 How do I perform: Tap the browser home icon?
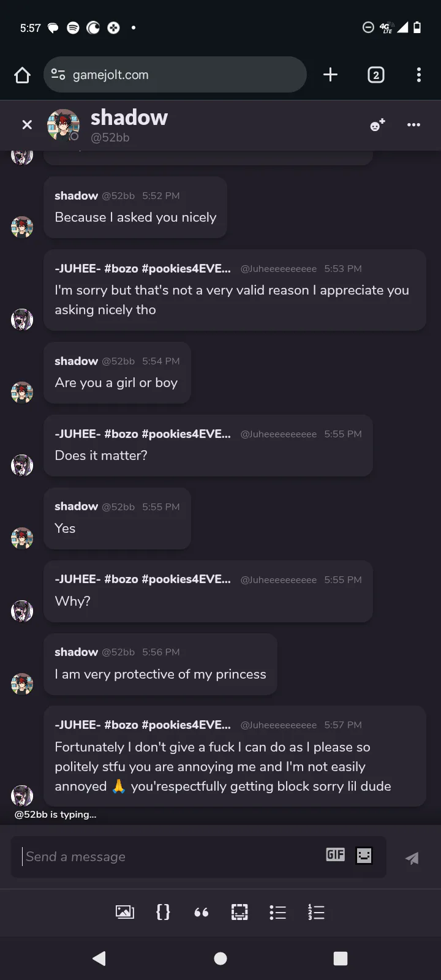point(23,75)
